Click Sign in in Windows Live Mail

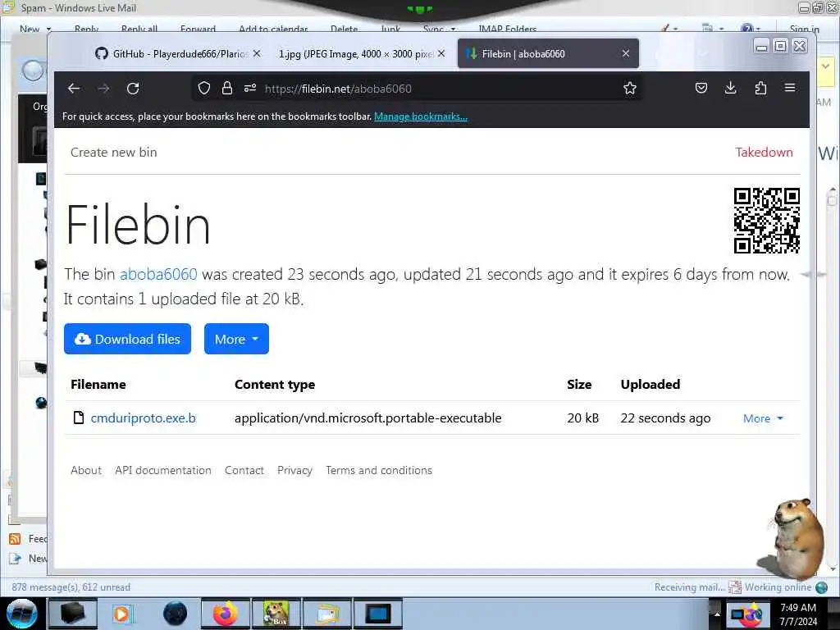[804, 29]
